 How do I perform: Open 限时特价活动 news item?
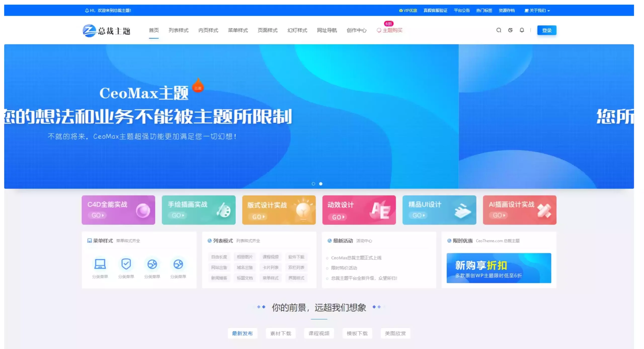pos(344,268)
